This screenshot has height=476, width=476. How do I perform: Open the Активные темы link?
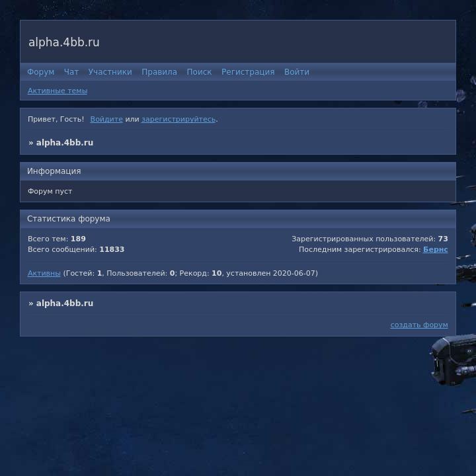(58, 91)
